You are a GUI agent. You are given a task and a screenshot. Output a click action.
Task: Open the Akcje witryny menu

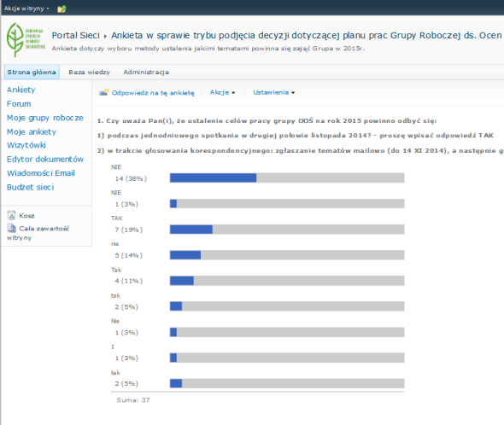(26, 9)
